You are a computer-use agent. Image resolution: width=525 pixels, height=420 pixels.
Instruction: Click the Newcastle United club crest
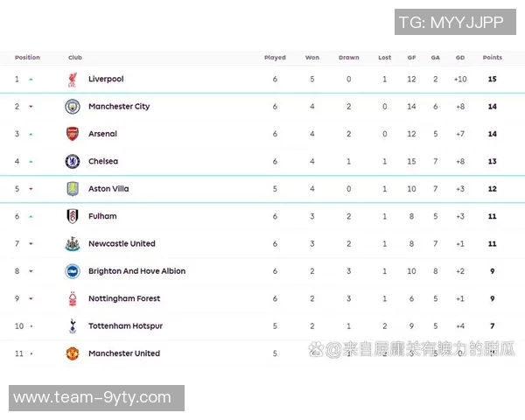(72, 244)
